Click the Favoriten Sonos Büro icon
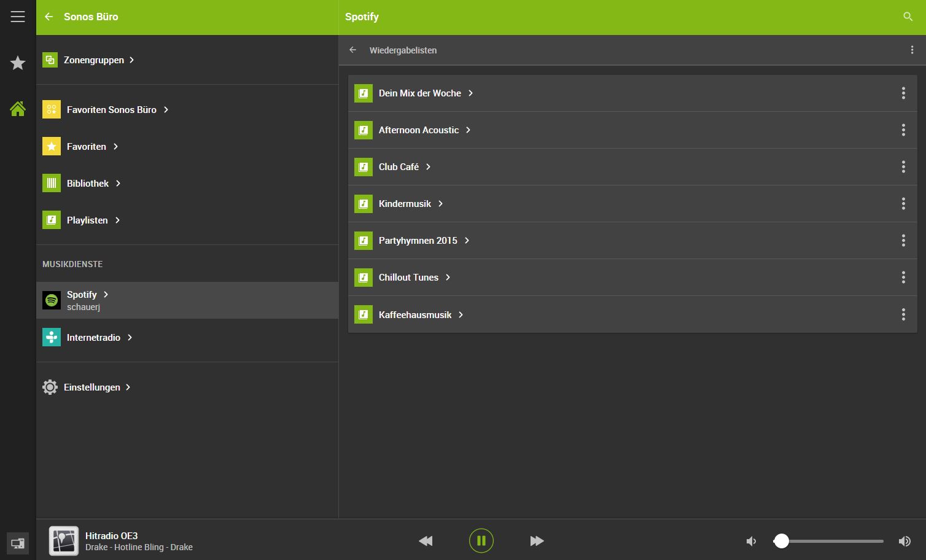Viewport: 926px width, 560px height. tap(52, 109)
